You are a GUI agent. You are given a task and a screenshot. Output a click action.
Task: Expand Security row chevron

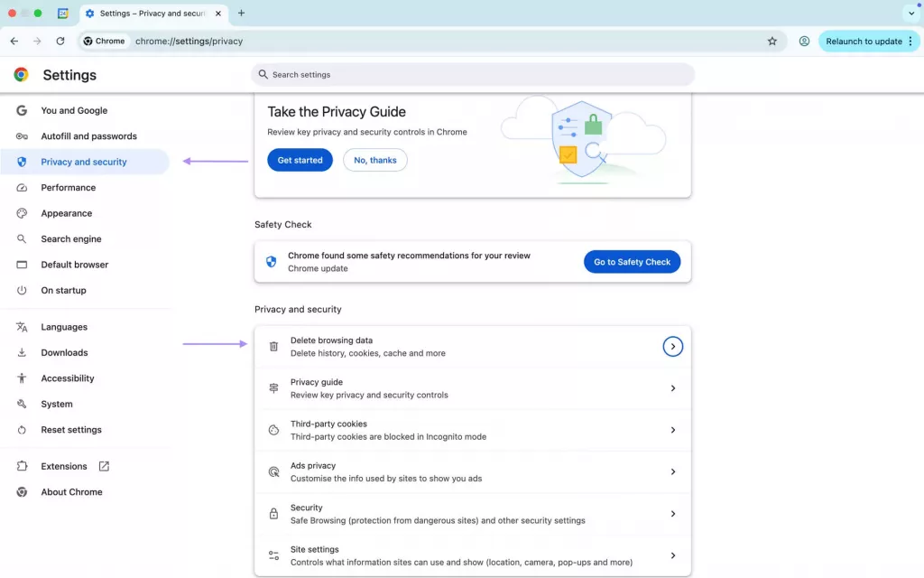click(x=672, y=514)
